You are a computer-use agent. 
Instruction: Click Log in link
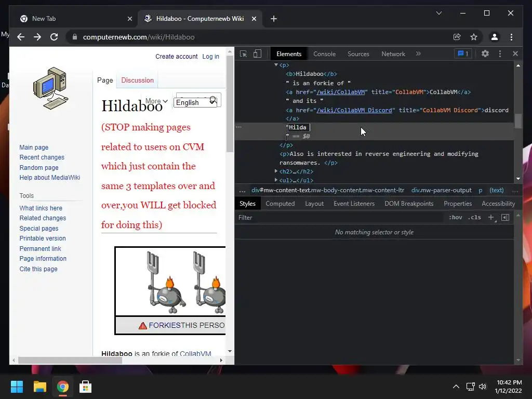point(211,56)
